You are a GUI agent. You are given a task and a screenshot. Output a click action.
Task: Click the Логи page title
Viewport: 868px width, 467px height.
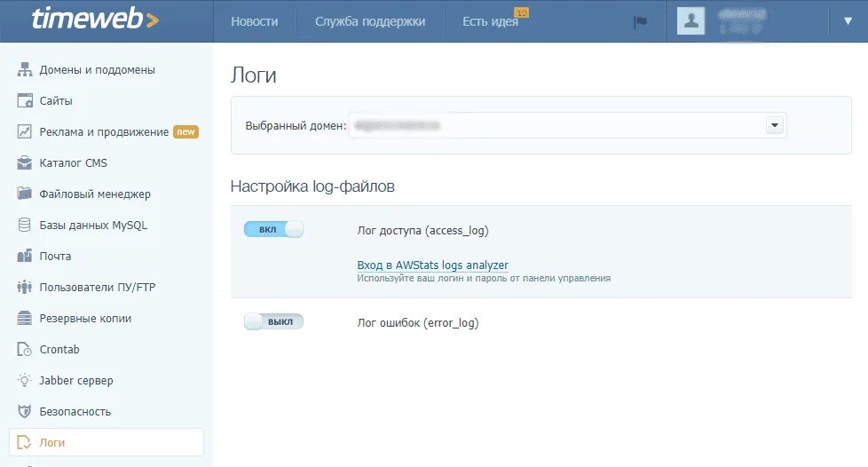254,75
